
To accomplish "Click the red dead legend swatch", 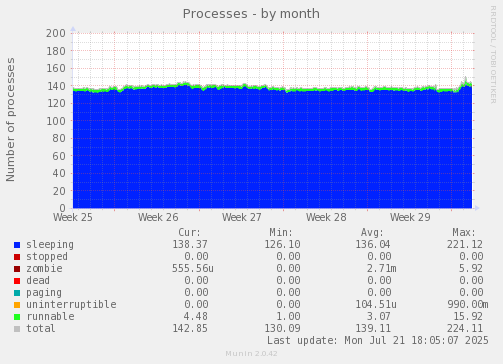I will [x=17, y=281].
